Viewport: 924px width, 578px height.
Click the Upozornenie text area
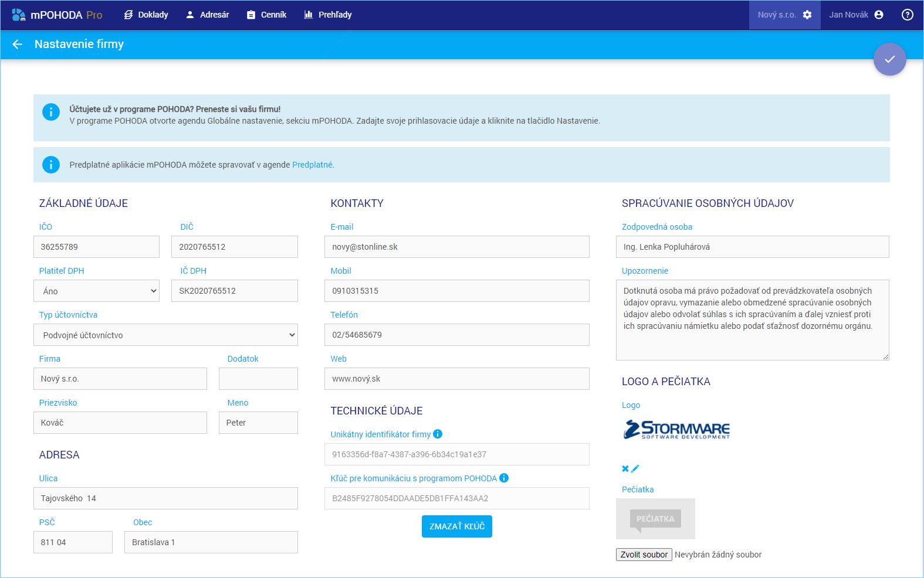click(x=753, y=320)
